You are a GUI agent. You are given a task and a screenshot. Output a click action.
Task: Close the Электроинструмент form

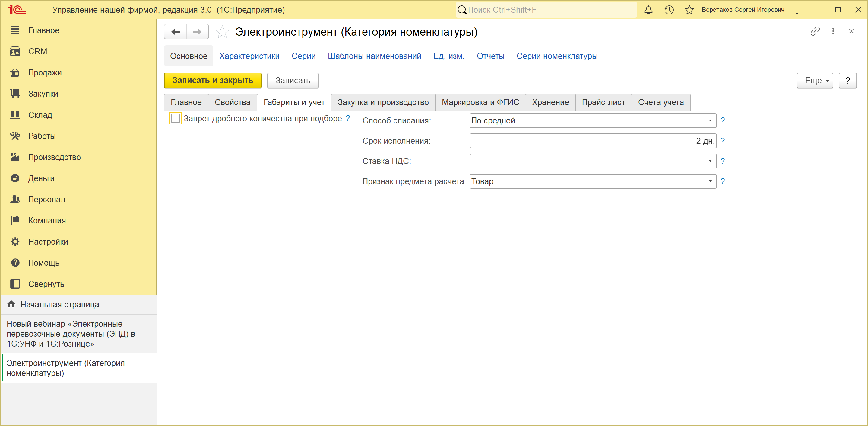pyautogui.click(x=851, y=31)
